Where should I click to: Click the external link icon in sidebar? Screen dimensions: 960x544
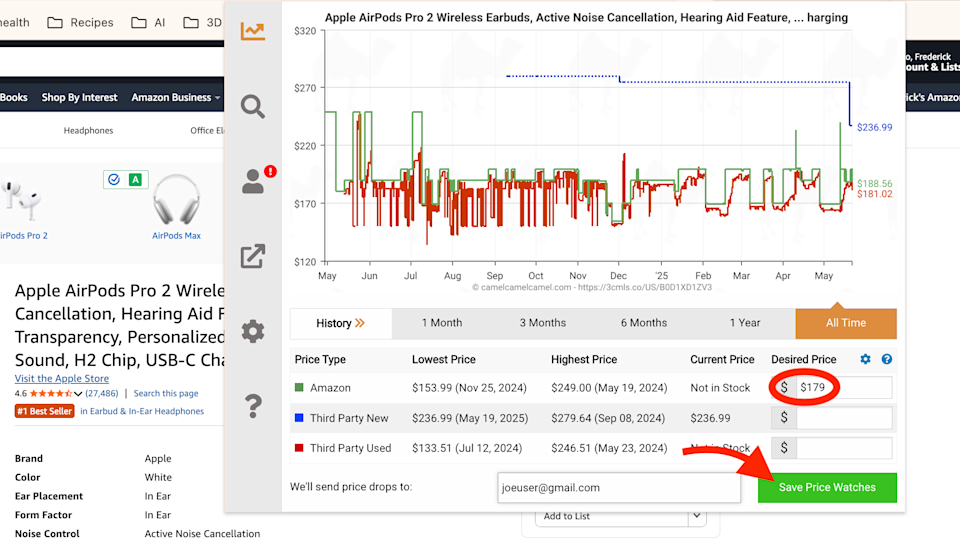[253, 256]
